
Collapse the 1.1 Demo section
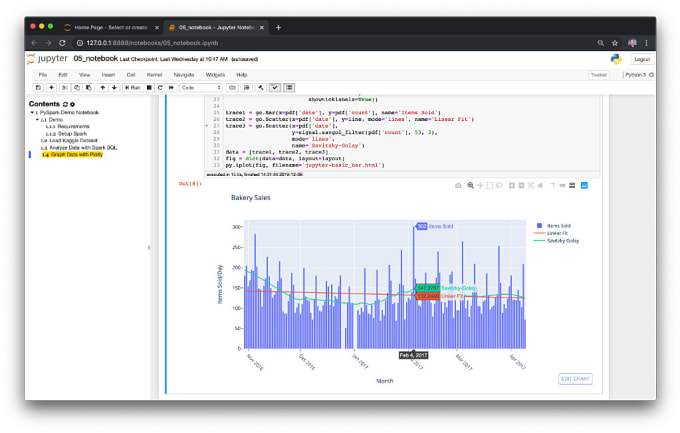(x=37, y=119)
